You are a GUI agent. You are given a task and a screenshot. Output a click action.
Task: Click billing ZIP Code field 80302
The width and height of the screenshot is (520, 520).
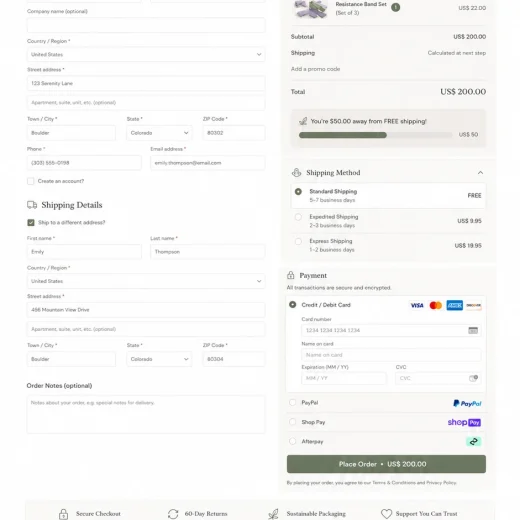click(234, 133)
